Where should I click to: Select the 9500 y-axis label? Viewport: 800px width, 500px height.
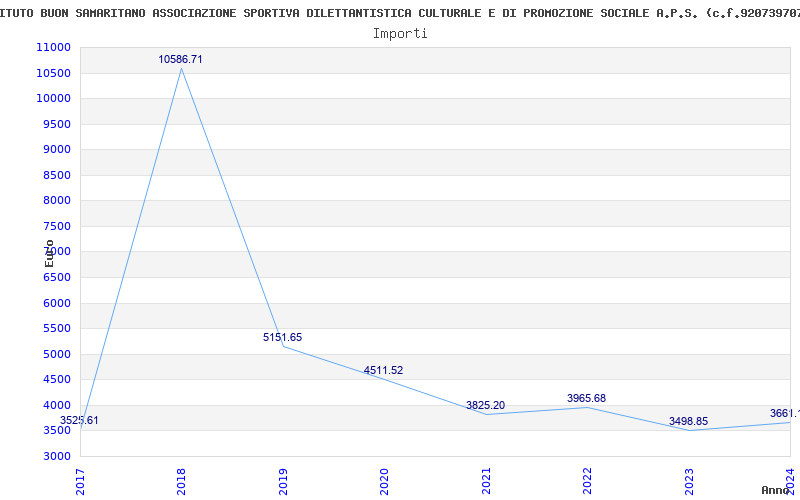click(57, 124)
